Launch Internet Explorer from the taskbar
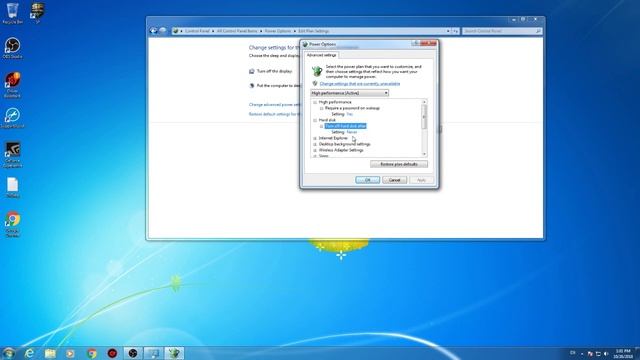640x360 pixels. click(29, 353)
